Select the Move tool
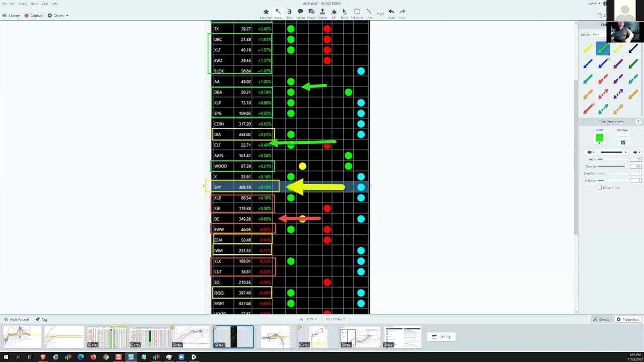Screen dimensions: 644x362 344,13
